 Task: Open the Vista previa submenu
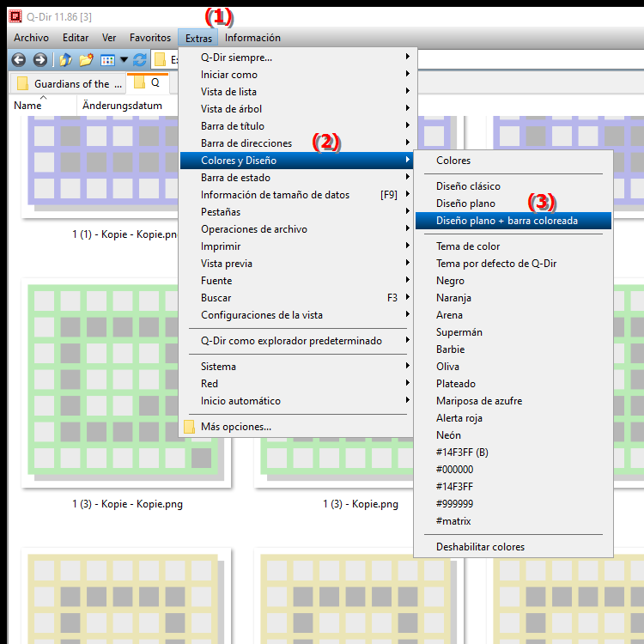point(296,264)
